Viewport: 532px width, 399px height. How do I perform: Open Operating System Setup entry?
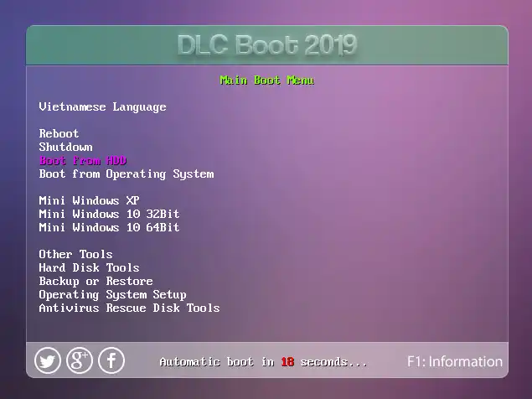(x=112, y=295)
